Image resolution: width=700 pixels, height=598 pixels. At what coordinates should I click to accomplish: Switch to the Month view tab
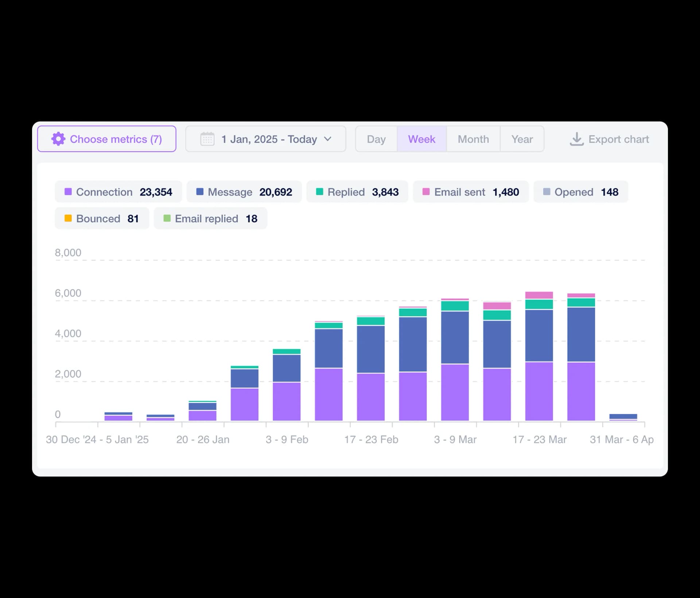[x=473, y=139]
